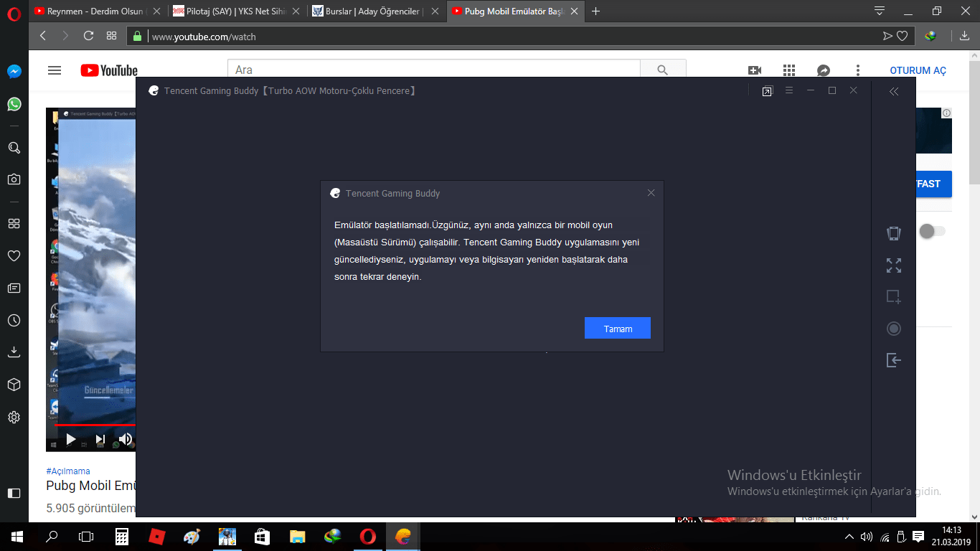Image resolution: width=980 pixels, height=551 pixels.
Task: Click the download manager extension icon
Action: pyautogui.click(x=930, y=36)
